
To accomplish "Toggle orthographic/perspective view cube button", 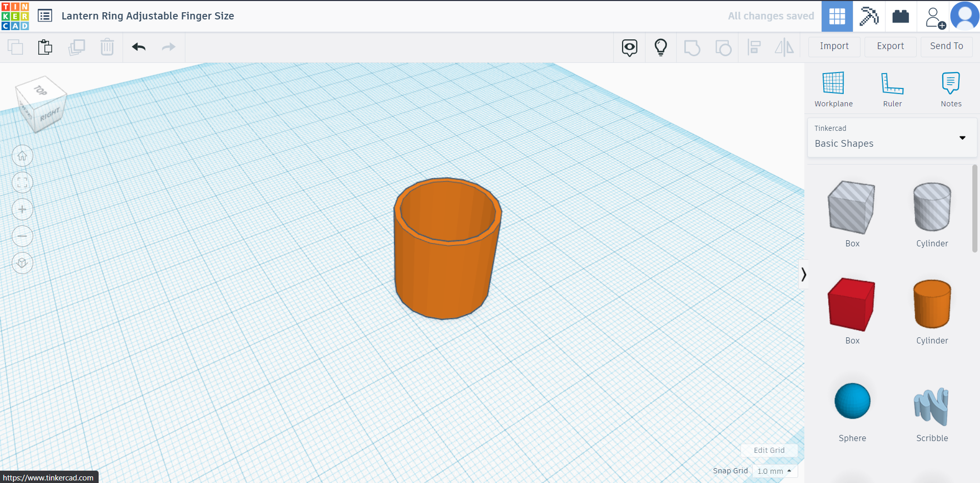I will click(22, 263).
